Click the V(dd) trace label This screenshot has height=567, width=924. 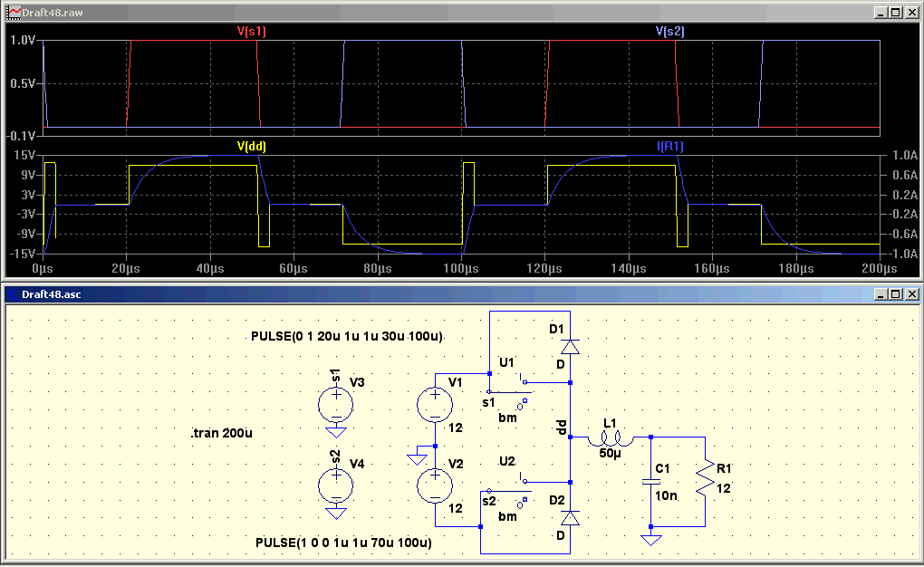[252, 146]
